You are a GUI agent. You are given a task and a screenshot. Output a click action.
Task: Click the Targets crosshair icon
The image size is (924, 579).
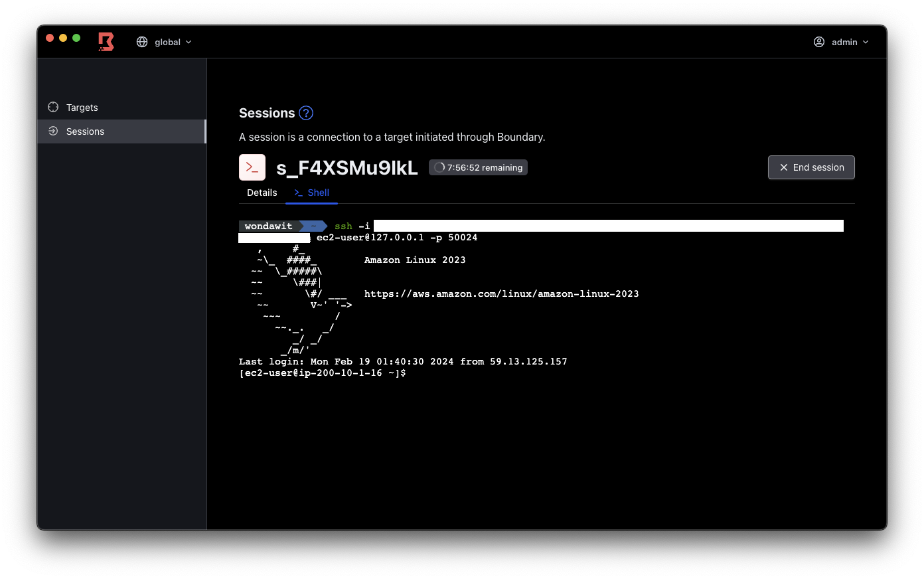[53, 107]
